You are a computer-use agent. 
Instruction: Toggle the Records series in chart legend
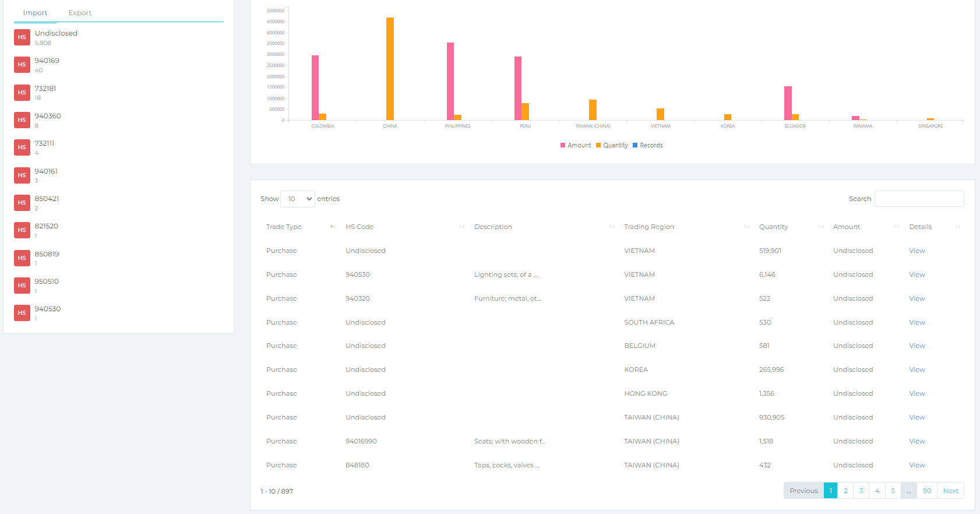[x=648, y=145]
